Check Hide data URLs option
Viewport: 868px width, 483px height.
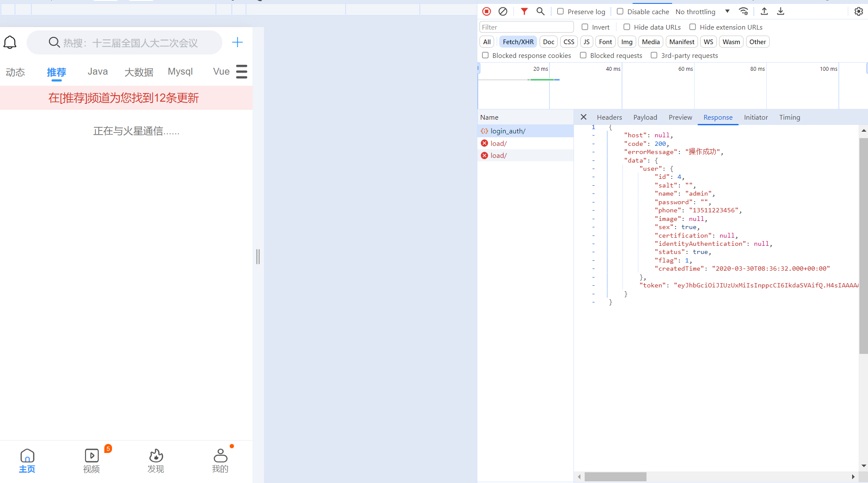click(627, 27)
